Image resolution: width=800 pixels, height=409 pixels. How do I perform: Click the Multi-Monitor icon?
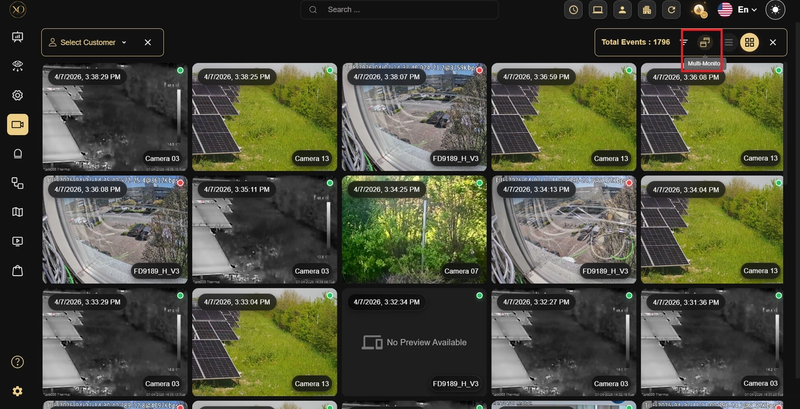[705, 42]
